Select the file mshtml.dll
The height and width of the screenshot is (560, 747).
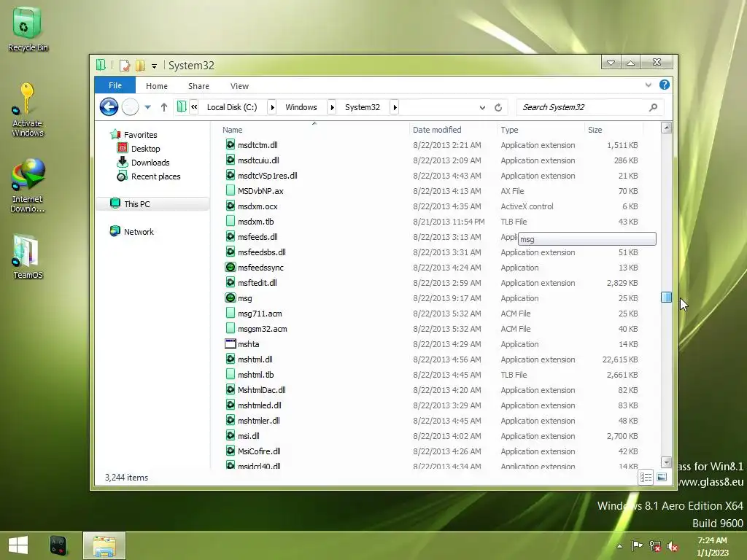pyautogui.click(x=255, y=359)
